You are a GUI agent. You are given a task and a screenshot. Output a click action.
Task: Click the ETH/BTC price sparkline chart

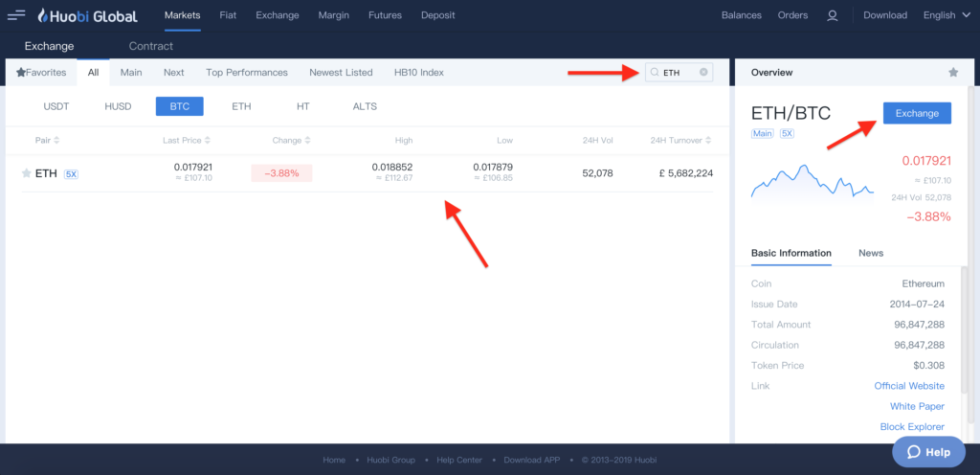[813, 183]
